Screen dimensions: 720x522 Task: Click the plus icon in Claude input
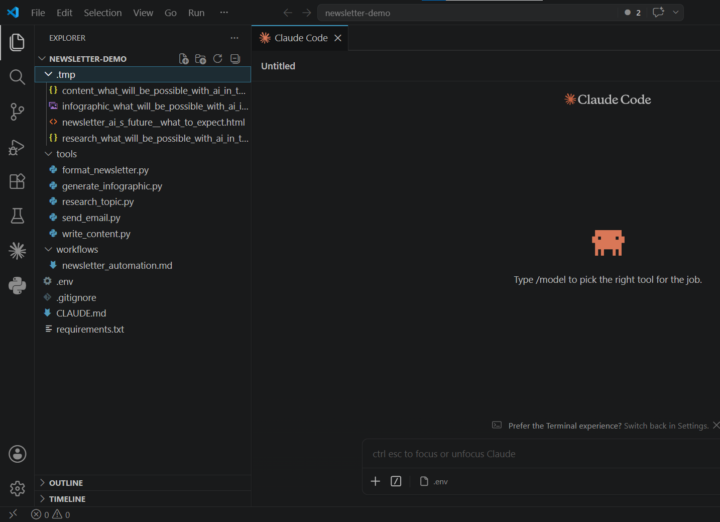coord(375,481)
